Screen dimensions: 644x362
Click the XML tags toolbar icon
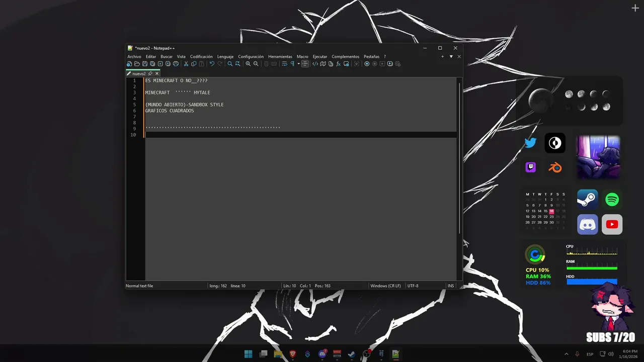(315, 64)
